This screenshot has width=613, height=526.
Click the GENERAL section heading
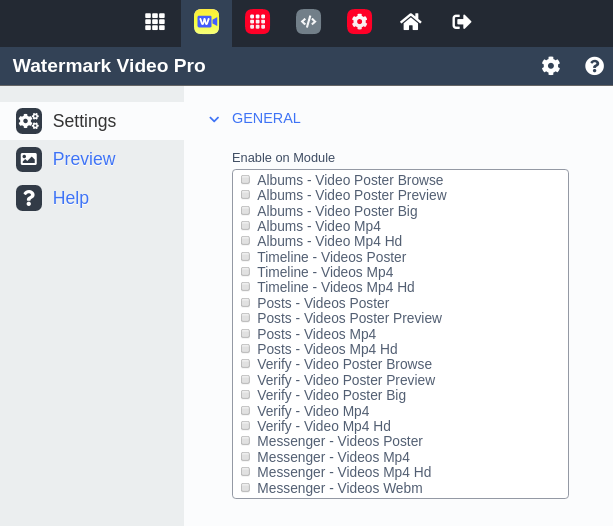[x=266, y=118]
